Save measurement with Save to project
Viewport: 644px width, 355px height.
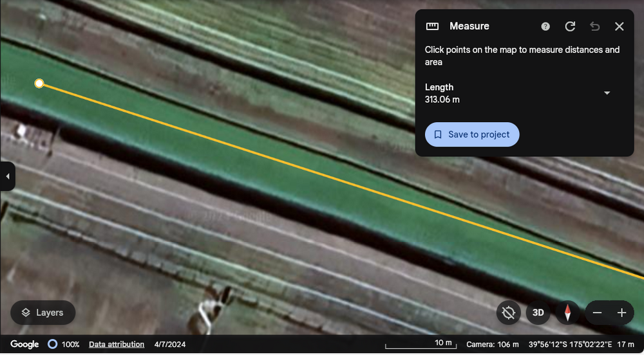[x=472, y=134]
